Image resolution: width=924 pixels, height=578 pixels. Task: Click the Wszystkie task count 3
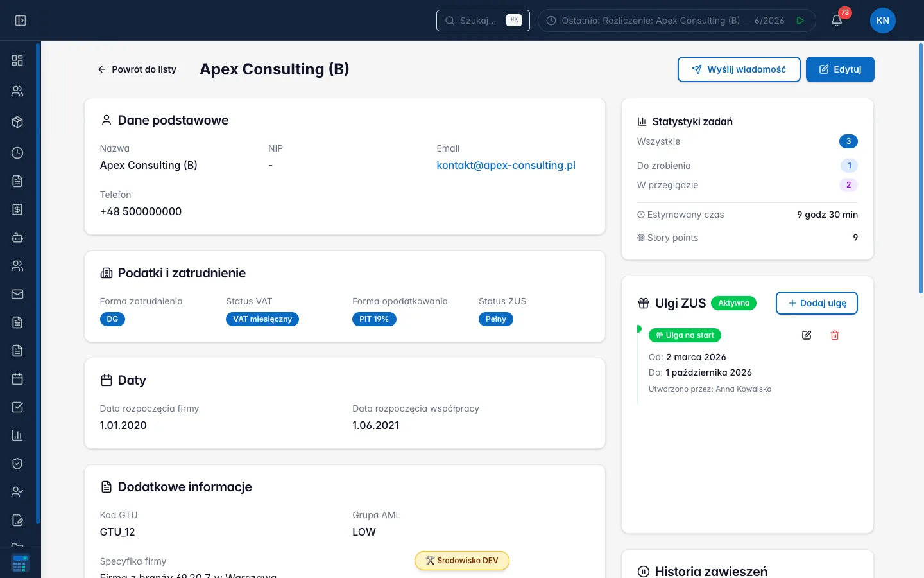click(x=848, y=141)
